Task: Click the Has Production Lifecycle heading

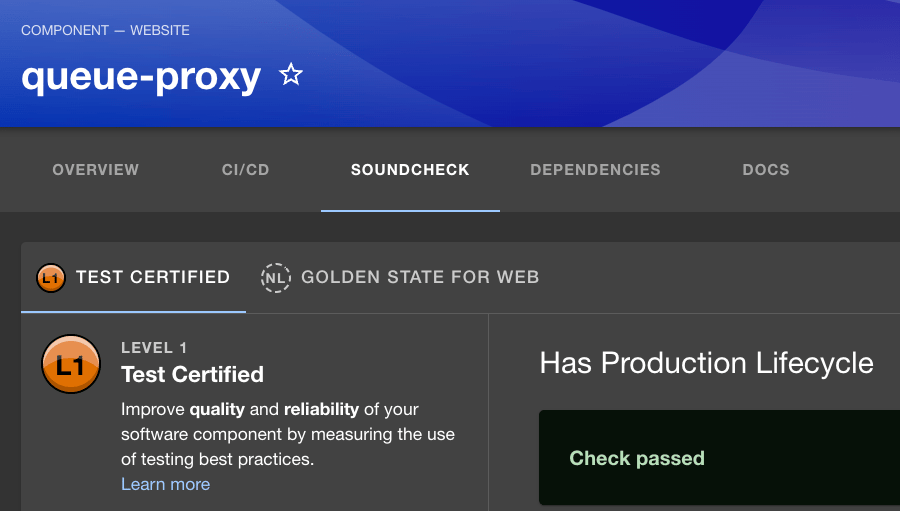Action: pyautogui.click(x=707, y=363)
